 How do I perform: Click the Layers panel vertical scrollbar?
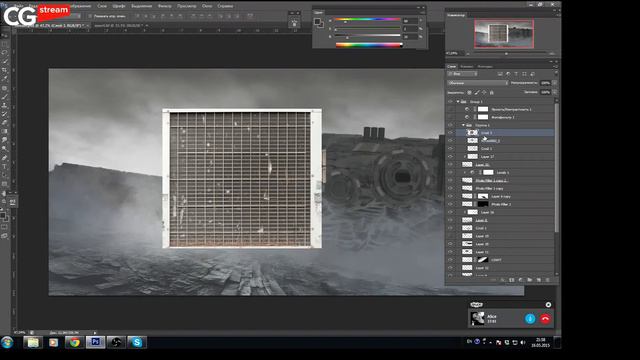[x=556, y=167]
